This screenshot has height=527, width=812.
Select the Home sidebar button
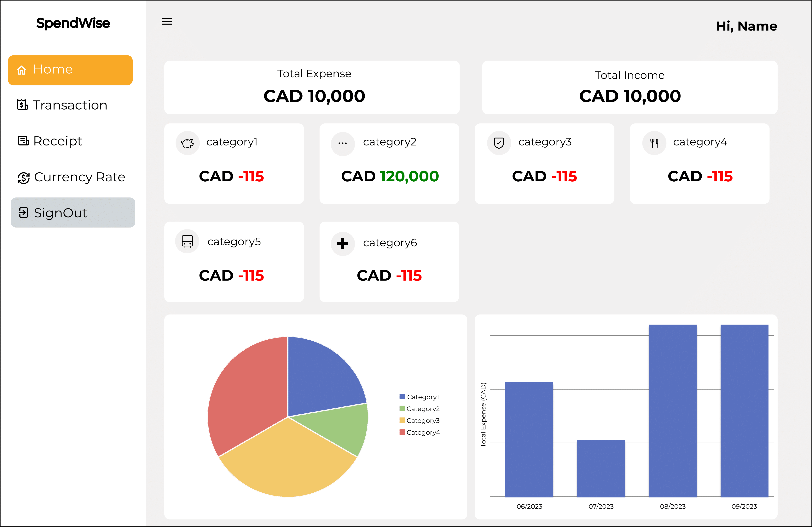pos(70,70)
